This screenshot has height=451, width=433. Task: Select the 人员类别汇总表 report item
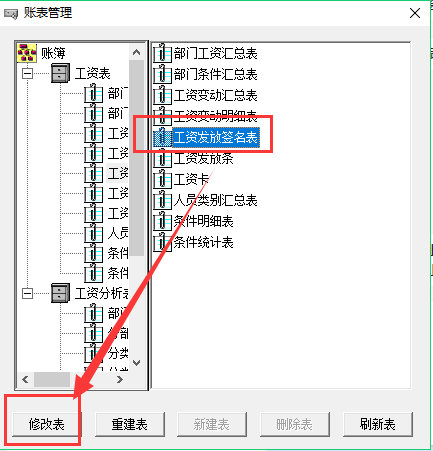pos(205,200)
